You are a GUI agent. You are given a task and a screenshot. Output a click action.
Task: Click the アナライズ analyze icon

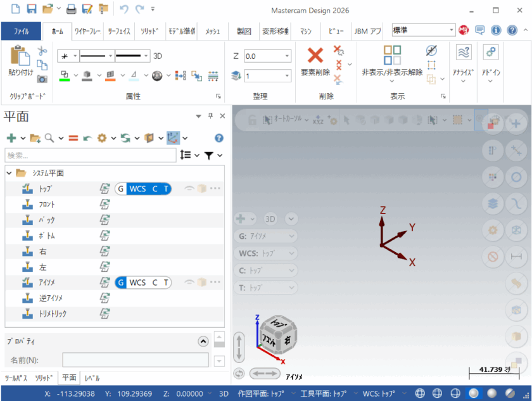464,53
